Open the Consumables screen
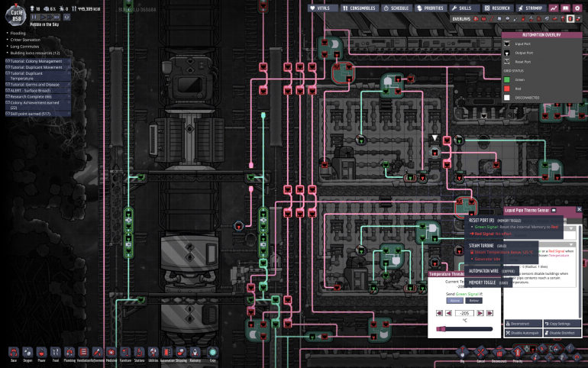Image resolution: width=588 pixels, height=368 pixels. (358, 8)
